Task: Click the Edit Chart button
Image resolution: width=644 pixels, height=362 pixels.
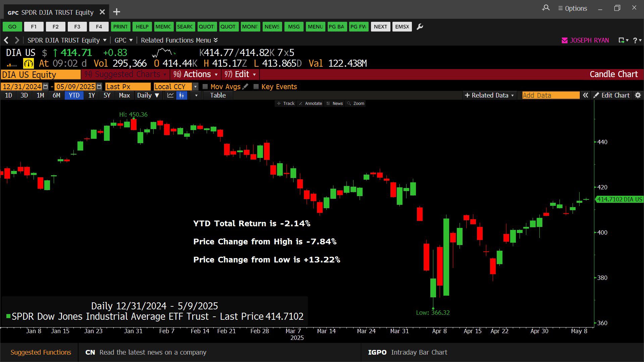Action: click(611, 96)
